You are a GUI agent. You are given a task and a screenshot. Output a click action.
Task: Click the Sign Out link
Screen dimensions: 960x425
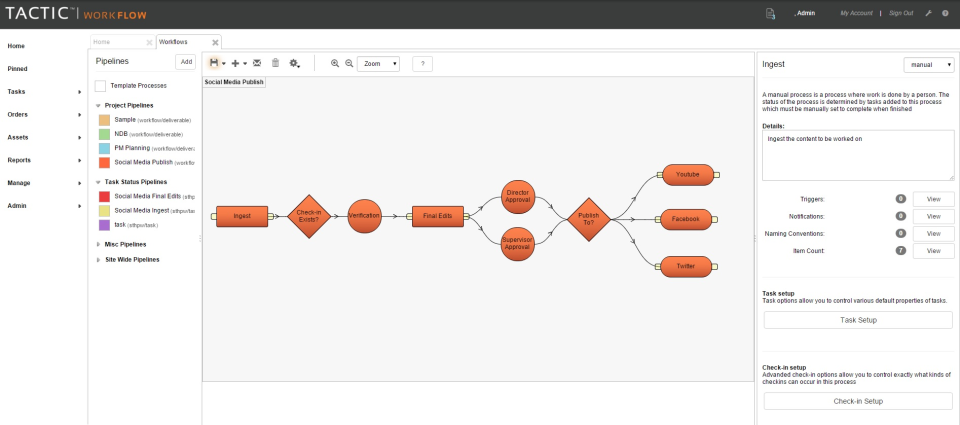point(901,13)
